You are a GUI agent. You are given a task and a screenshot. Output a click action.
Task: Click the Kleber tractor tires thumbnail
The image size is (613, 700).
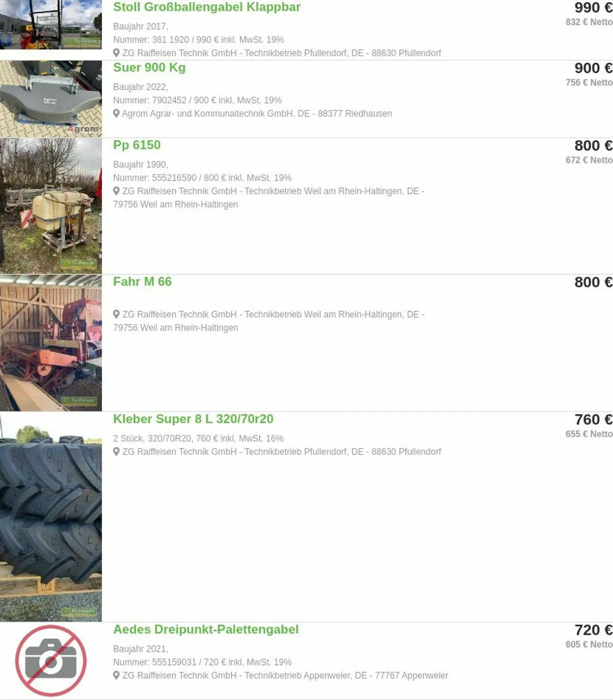(x=51, y=517)
